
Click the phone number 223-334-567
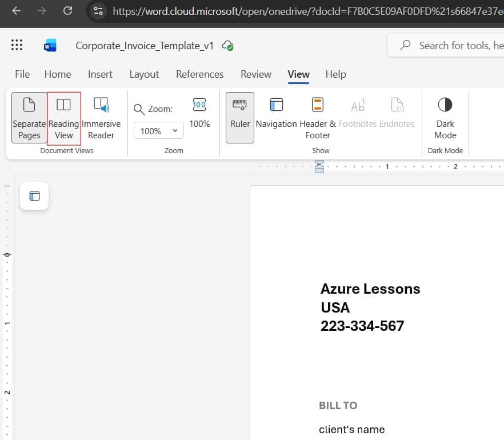click(x=362, y=326)
